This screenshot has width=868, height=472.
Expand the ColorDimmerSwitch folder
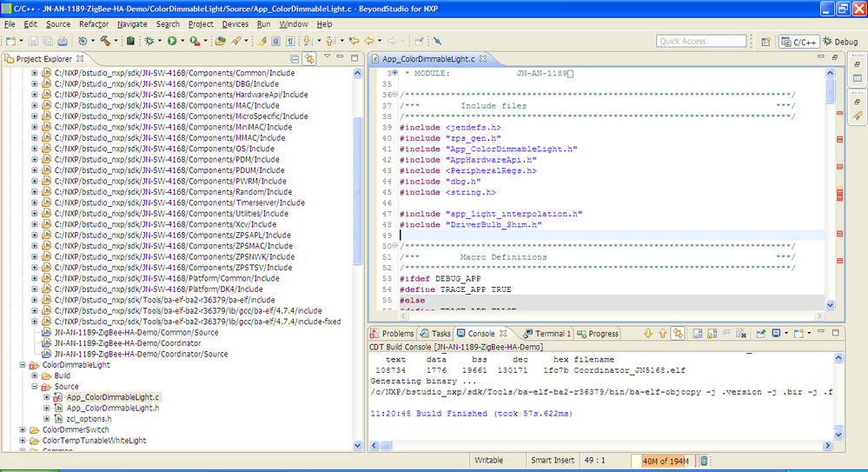[x=23, y=430]
